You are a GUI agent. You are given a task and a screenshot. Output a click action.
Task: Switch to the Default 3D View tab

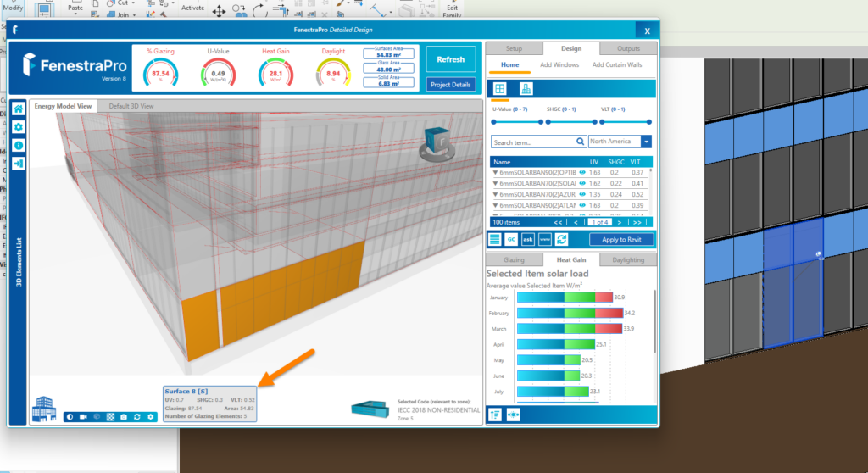131,106
